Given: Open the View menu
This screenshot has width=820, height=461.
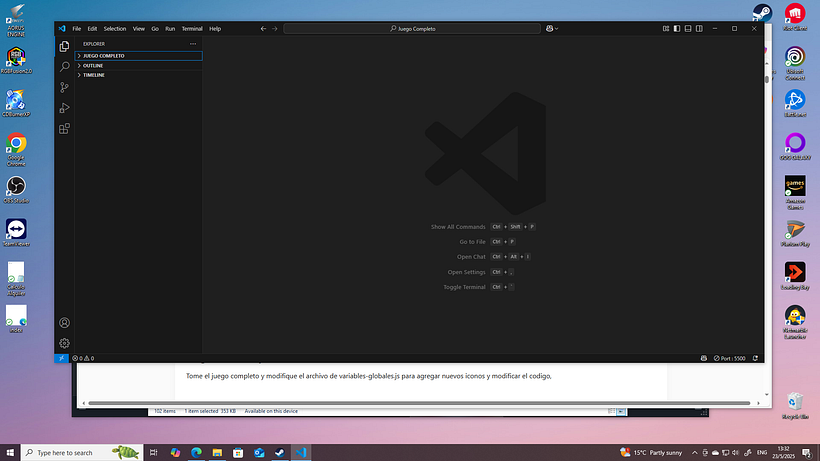Looking at the screenshot, I should pos(139,29).
